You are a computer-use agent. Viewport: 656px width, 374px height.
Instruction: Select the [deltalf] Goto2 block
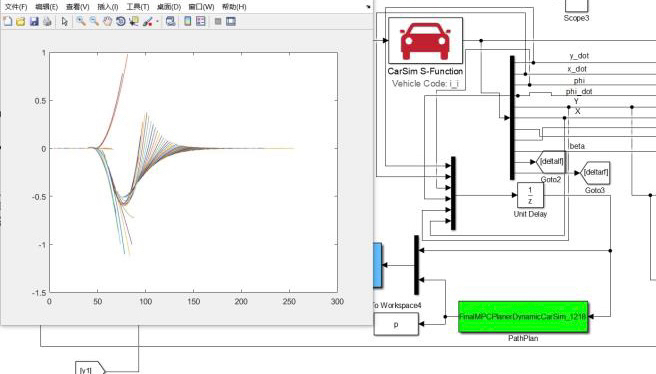click(x=551, y=162)
